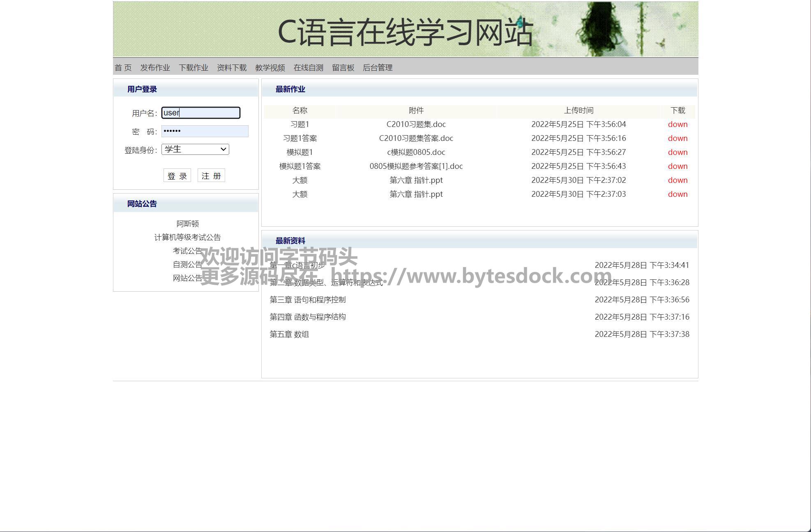
Task: Open 第三章 语句和程序控制 resource
Action: (307, 300)
